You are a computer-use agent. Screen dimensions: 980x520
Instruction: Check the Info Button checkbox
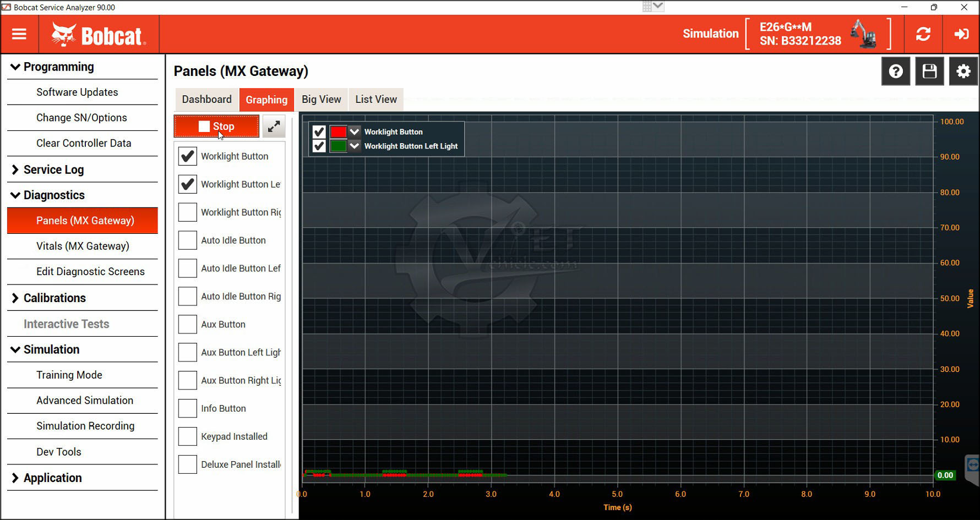(x=187, y=408)
